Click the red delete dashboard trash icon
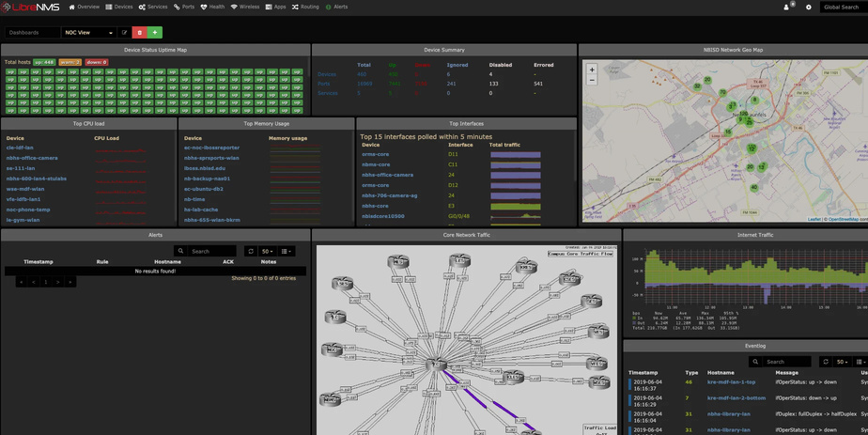The width and height of the screenshot is (868, 435). [139, 33]
